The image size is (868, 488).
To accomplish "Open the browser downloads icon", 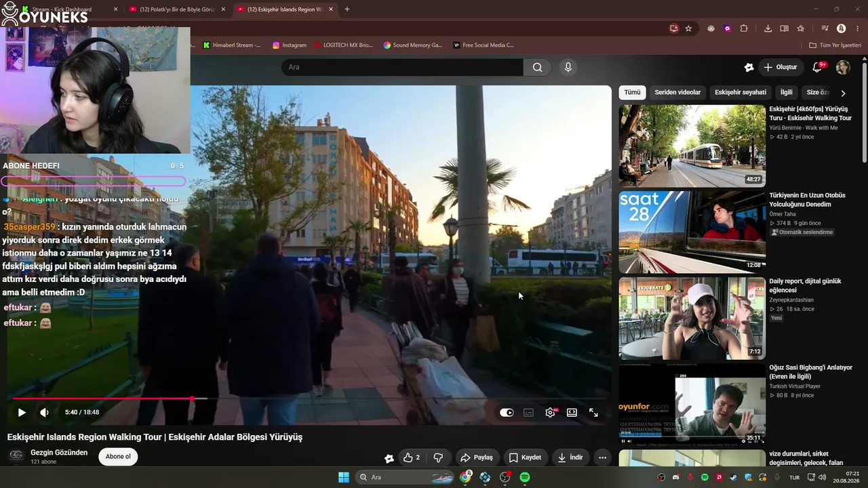I will (768, 28).
